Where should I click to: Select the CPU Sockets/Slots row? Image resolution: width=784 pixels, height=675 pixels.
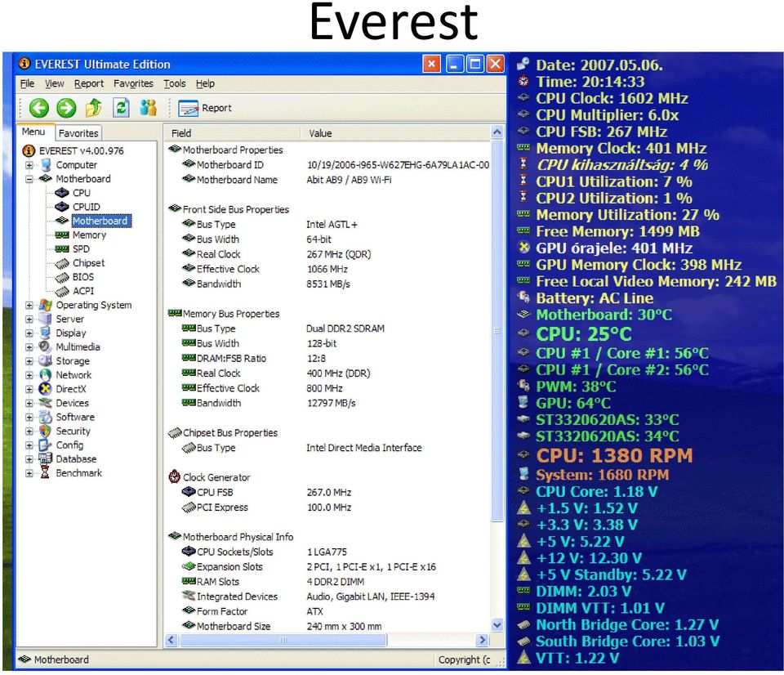pyautogui.click(x=327, y=552)
